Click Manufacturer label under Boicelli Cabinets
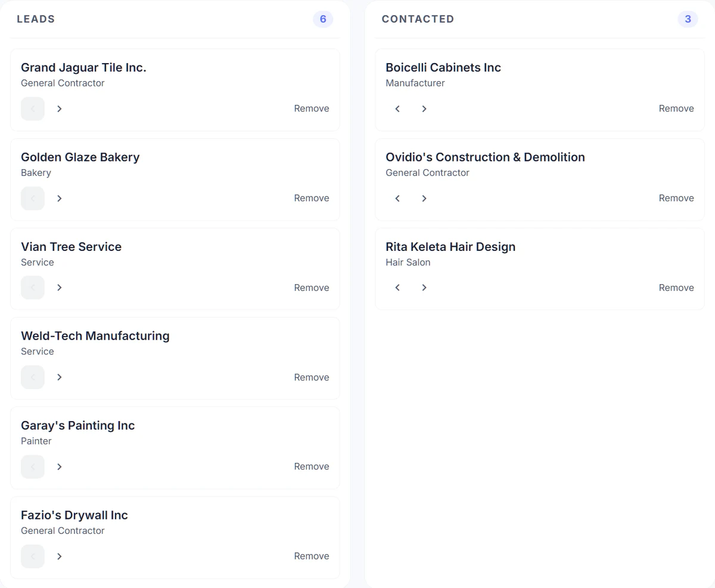Screen dimensions: 715x588 415,83
